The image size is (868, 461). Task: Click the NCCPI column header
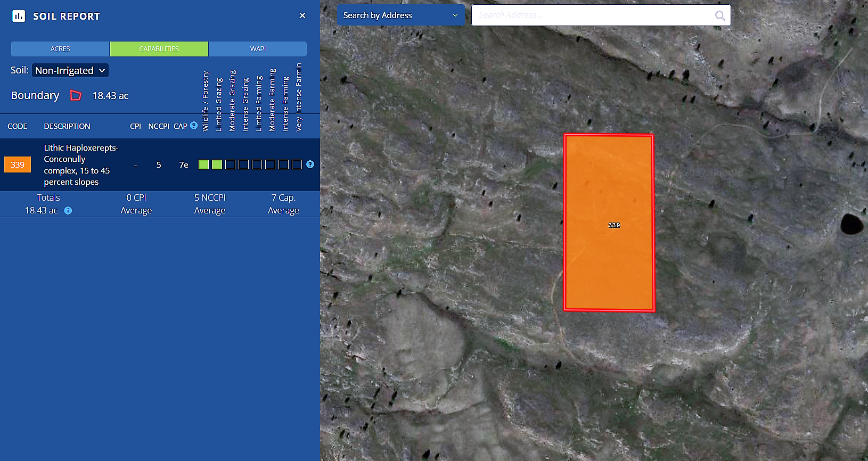click(x=159, y=126)
